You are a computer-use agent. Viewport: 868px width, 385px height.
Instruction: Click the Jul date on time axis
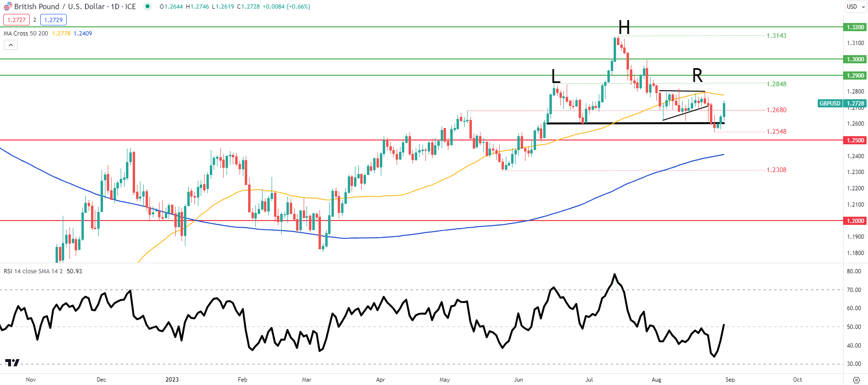click(x=589, y=379)
